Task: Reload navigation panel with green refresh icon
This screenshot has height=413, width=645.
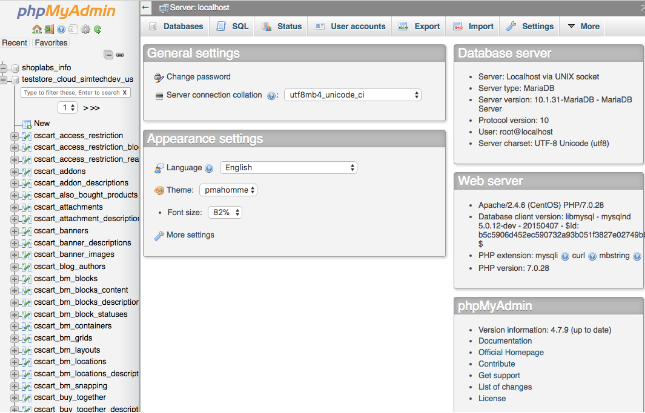Action: (97, 29)
